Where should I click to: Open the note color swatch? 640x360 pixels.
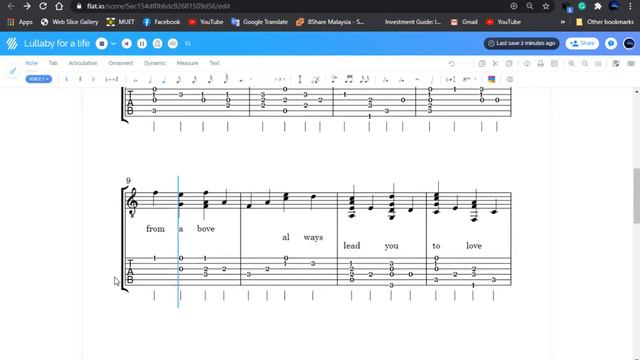point(491,79)
